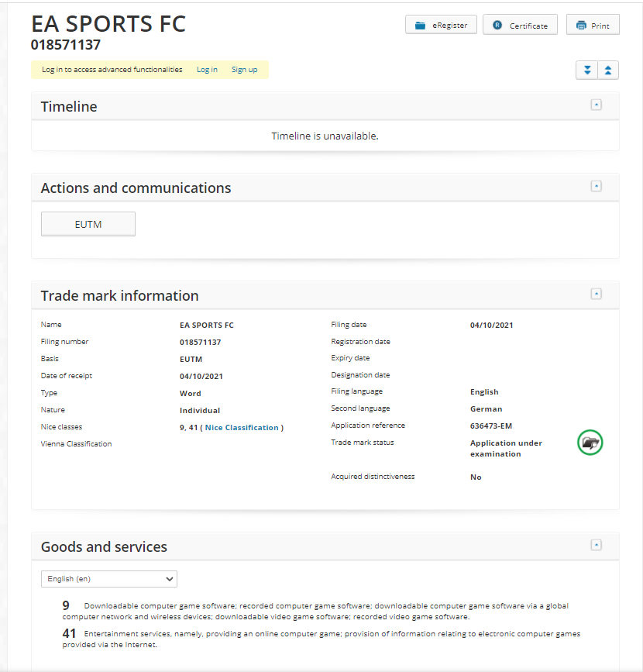Screen dimensions: 643x672
Task: Collapse the Trade mark information section
Action: pyautogui.click(x=596, y=294)
